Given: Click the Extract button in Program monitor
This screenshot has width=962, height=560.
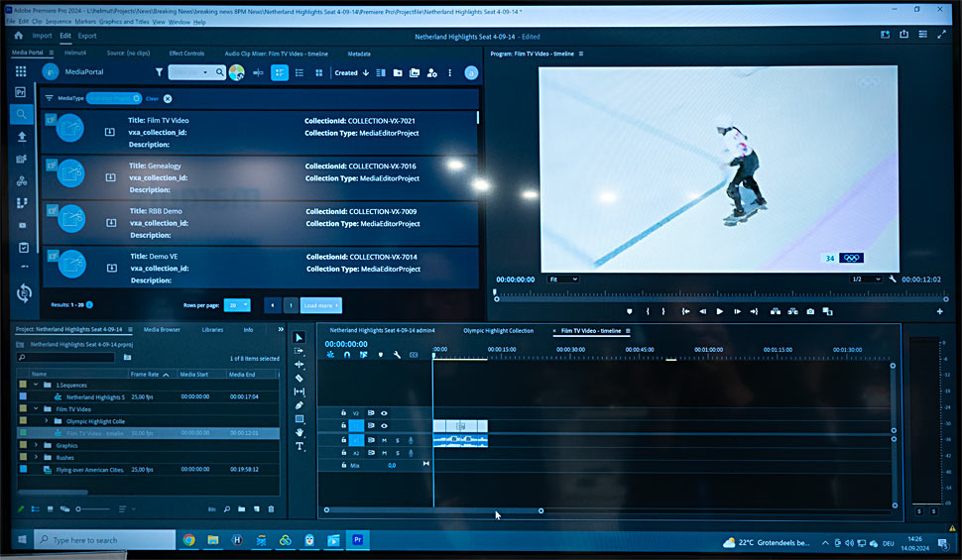Looking at the screenshot, I should (792, 311).
